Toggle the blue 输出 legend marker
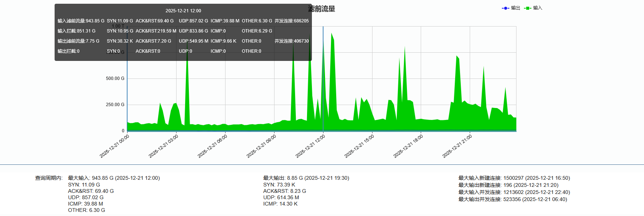 click(505, 8)
